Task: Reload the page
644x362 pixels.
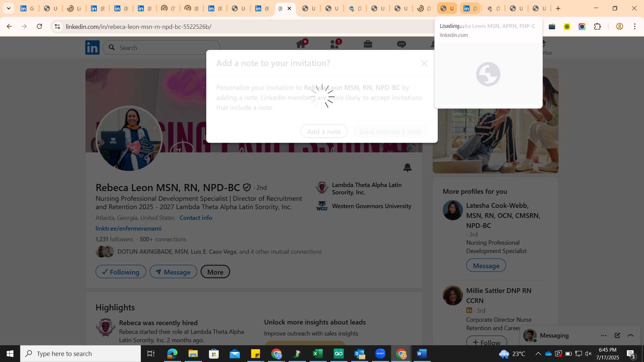Action: [39, 26]
